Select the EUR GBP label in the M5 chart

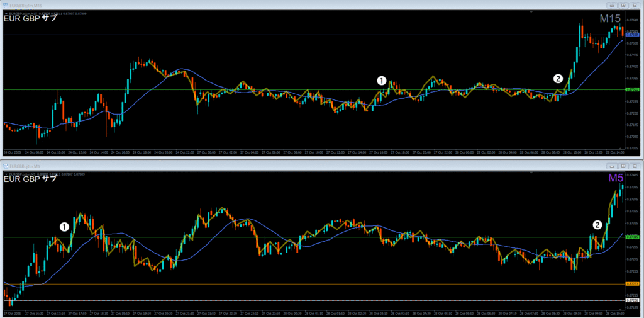30,179
